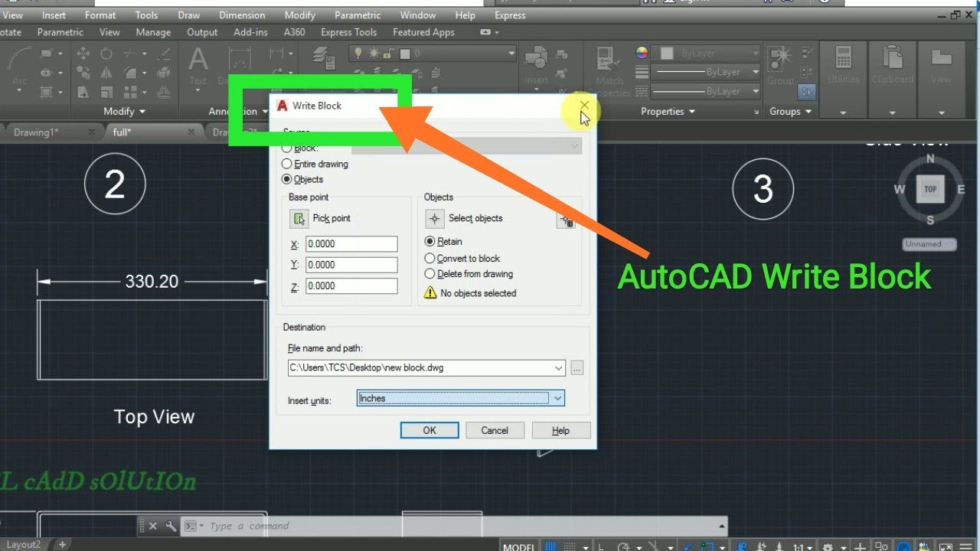Click the Z coordinate input field

[351, 285]
